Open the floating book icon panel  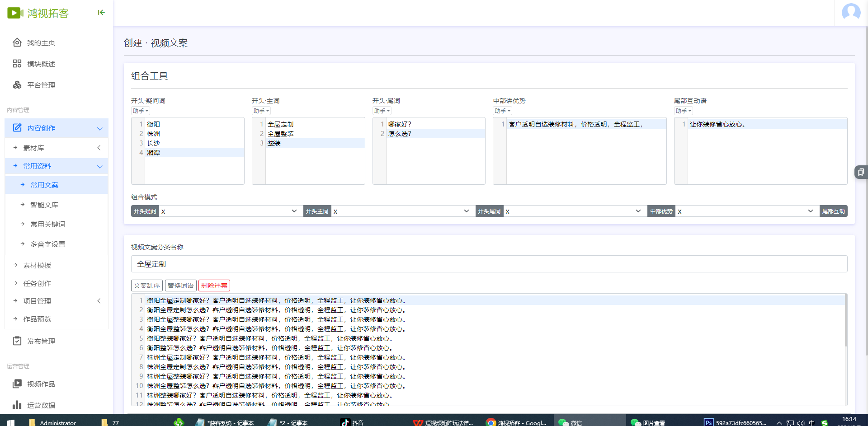(861, 172)
